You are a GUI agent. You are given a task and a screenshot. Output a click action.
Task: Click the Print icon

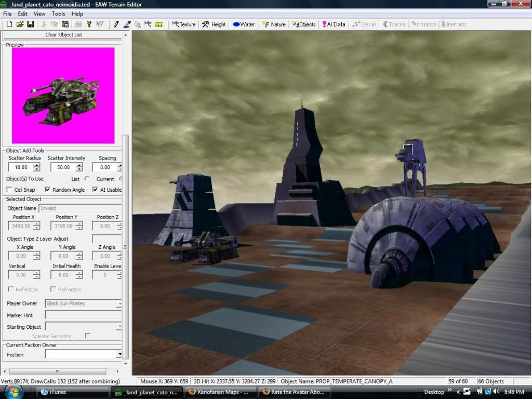pyautogui.click(x=78, y=24)
